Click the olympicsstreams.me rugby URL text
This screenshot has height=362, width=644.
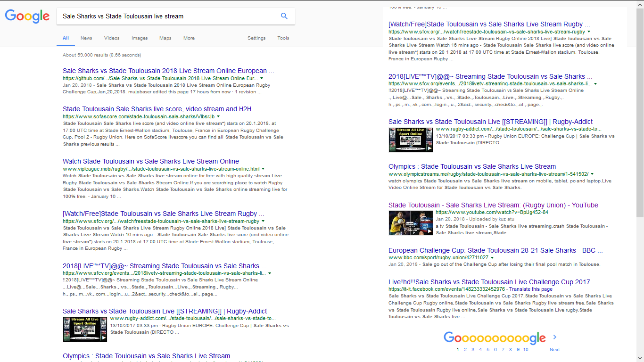[488, 174]
